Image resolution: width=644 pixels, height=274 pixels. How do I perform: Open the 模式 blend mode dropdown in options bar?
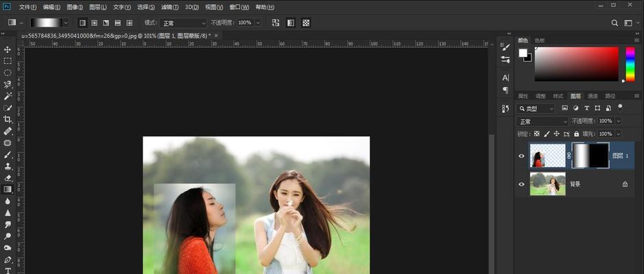[x=182, y=23]
